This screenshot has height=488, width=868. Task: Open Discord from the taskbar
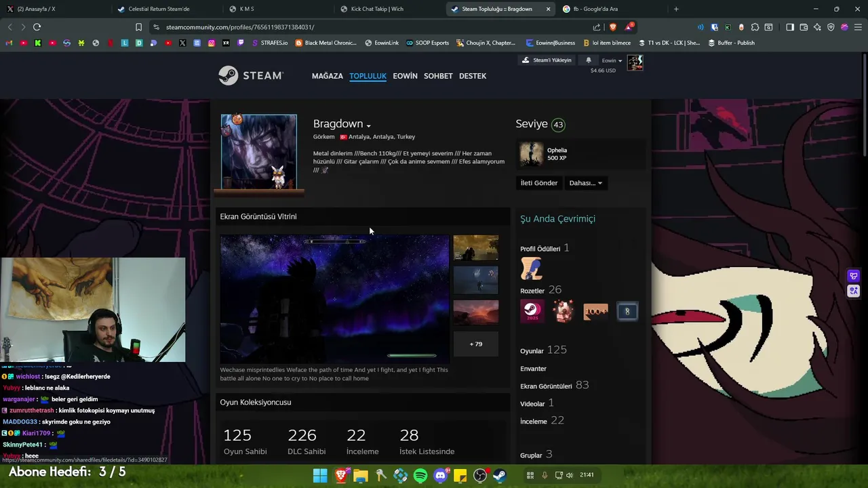coord(440,475)
